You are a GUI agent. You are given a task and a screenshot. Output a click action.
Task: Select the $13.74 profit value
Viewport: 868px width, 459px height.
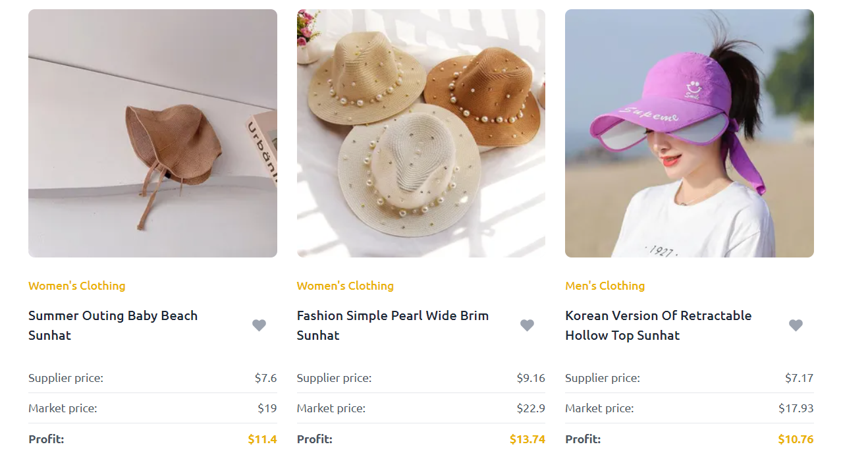tap(528, 439)
